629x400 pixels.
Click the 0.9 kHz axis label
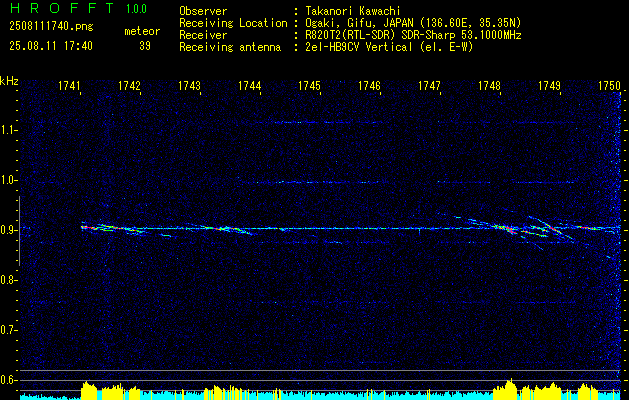(6, 230)
